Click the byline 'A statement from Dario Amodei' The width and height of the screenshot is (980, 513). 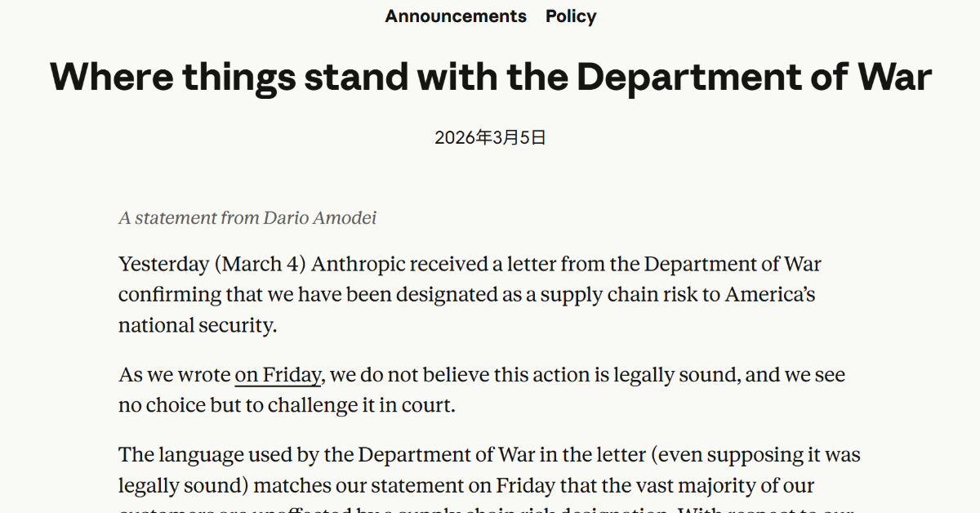point(248,218)
